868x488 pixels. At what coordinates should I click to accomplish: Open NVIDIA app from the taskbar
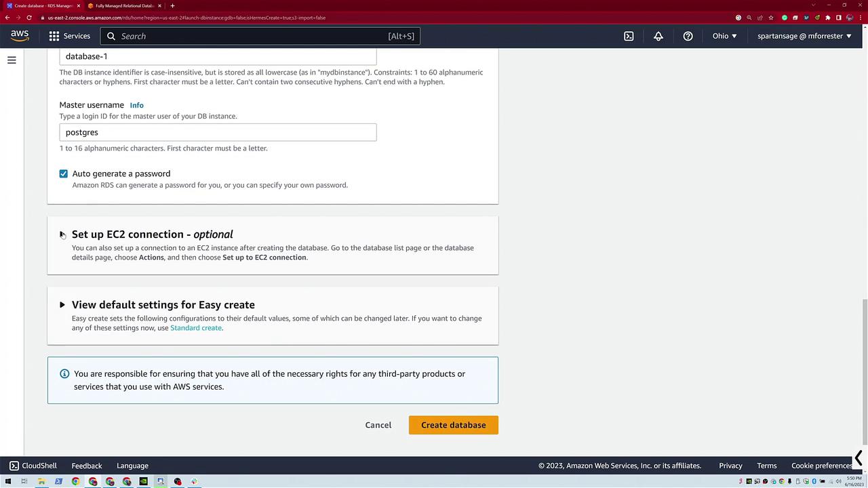pyautogui.click(x=143, y=481)
